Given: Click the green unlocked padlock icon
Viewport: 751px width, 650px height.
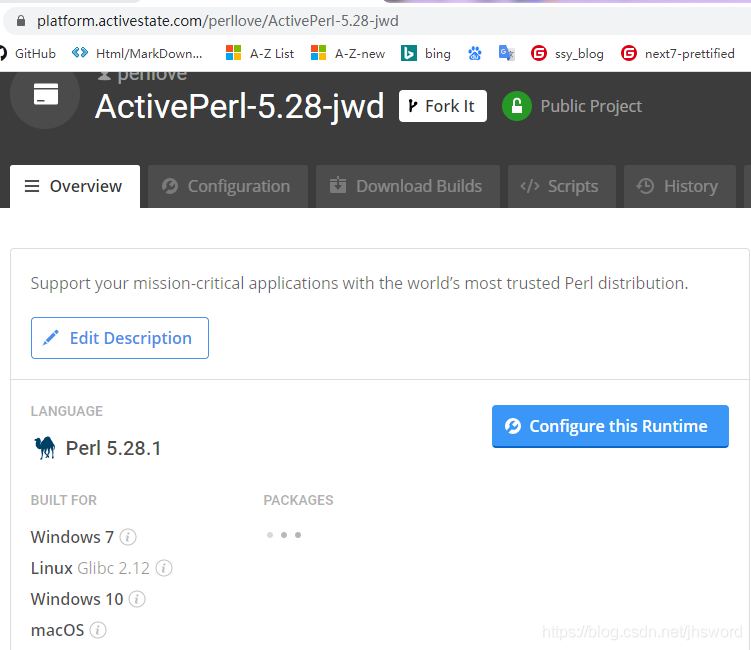Looking at the screenshot, I should point(517,106).
